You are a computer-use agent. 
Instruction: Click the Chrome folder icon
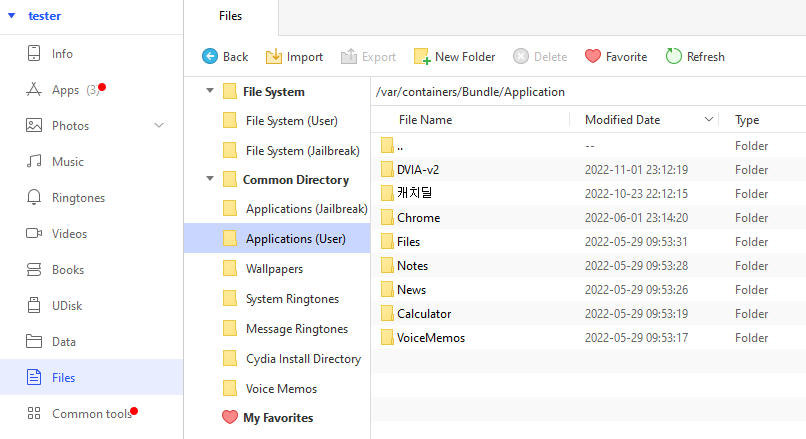(387, 217)
